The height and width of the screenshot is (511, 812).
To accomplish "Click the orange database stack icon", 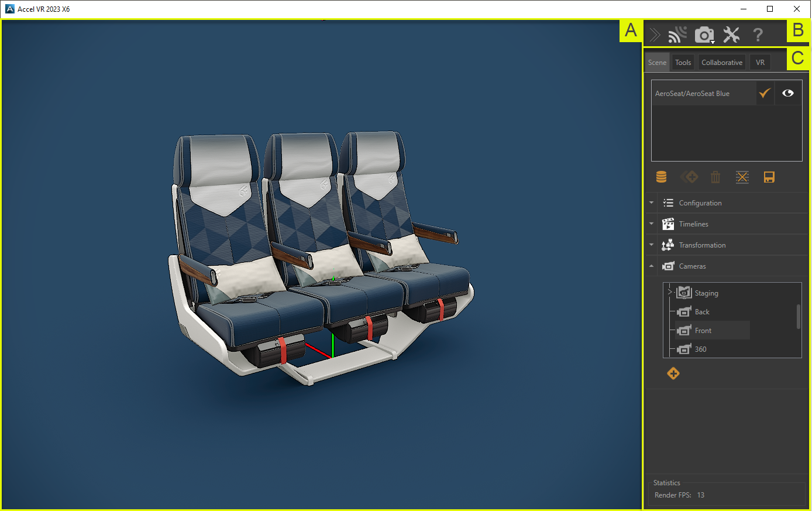I will click(x=662, y=177).
